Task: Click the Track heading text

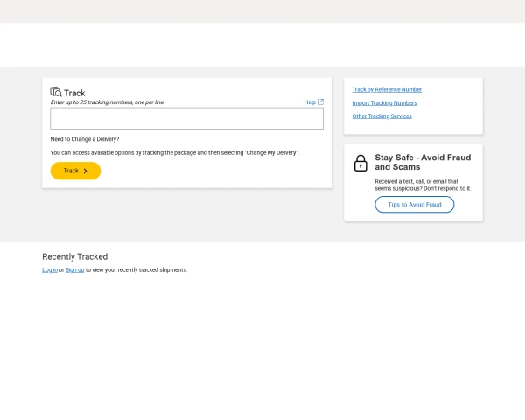Action: point(74,93)
